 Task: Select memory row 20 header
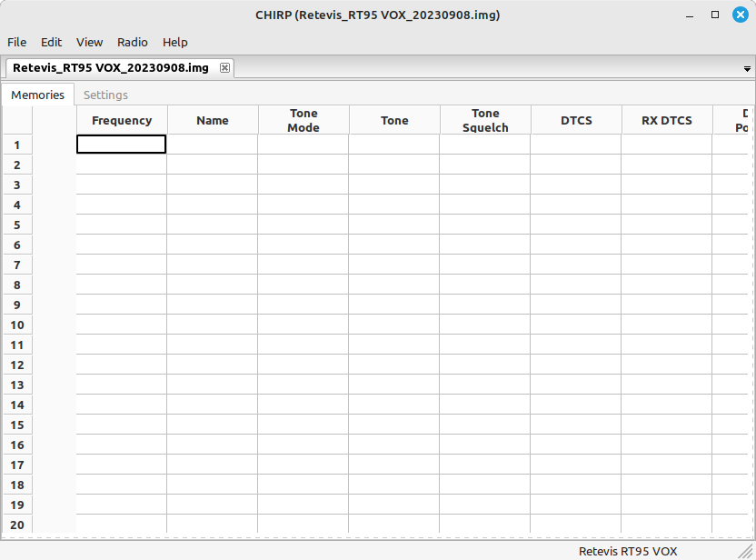coord(17,525)
